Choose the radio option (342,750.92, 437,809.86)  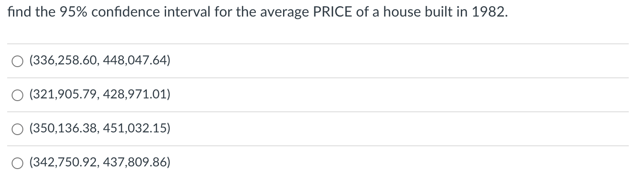coord(17,163)
